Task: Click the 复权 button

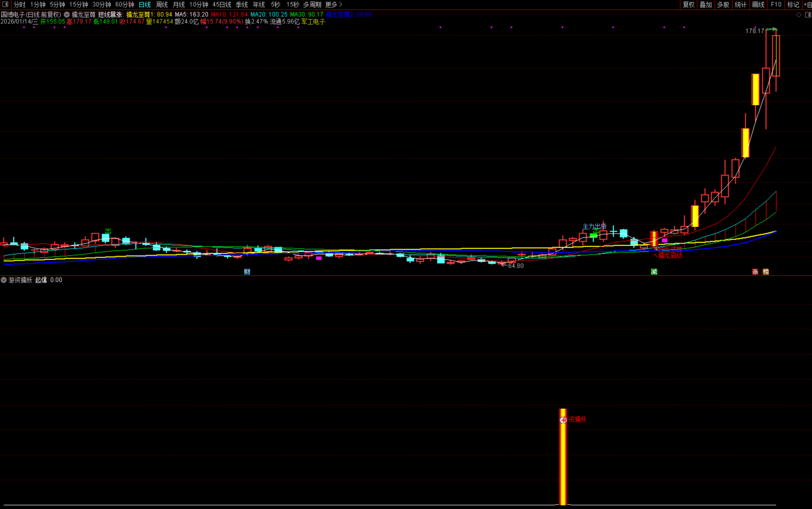Action: coord(689,5)
